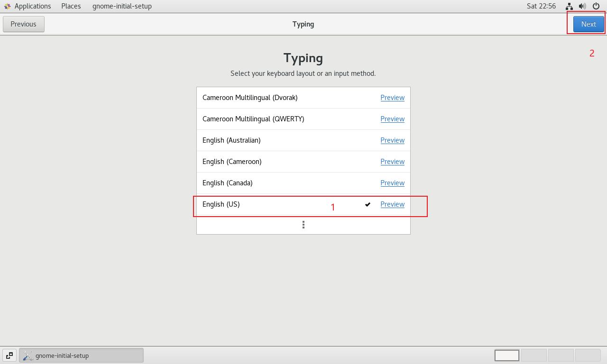607x364 pixels.
Task: Expand more keyboard layouts with three dots
Action: coord(303,225)
